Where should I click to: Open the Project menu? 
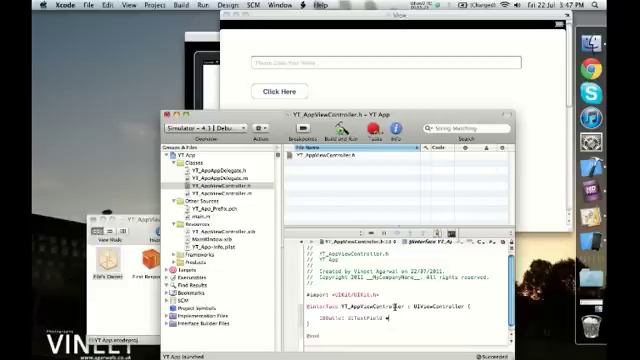(155, 5)
